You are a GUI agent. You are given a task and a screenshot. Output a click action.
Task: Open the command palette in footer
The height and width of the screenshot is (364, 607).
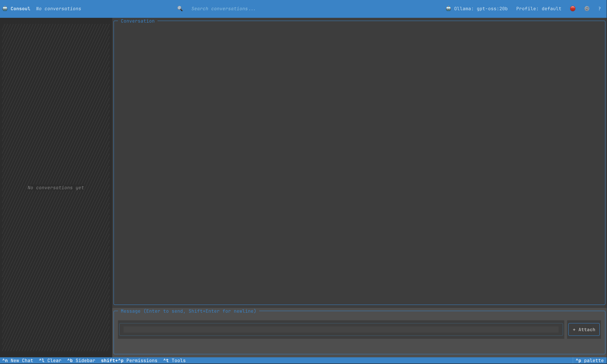[x=590, y=360]
